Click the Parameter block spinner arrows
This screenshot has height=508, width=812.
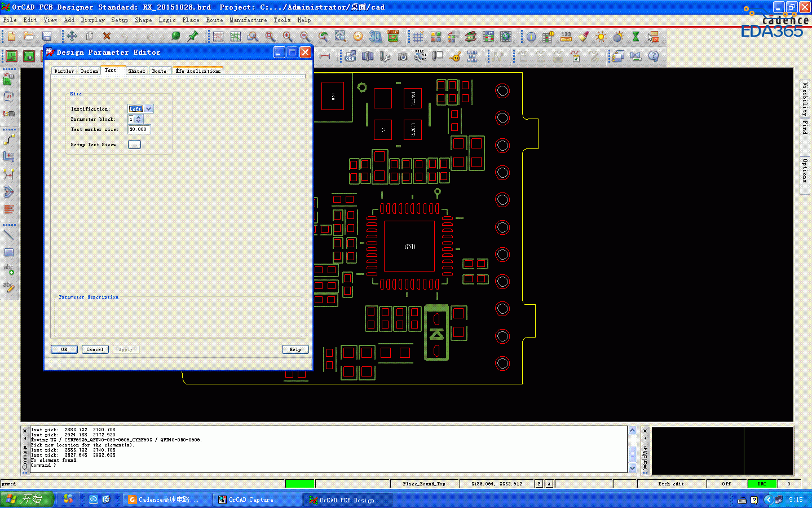coord(139,119)
